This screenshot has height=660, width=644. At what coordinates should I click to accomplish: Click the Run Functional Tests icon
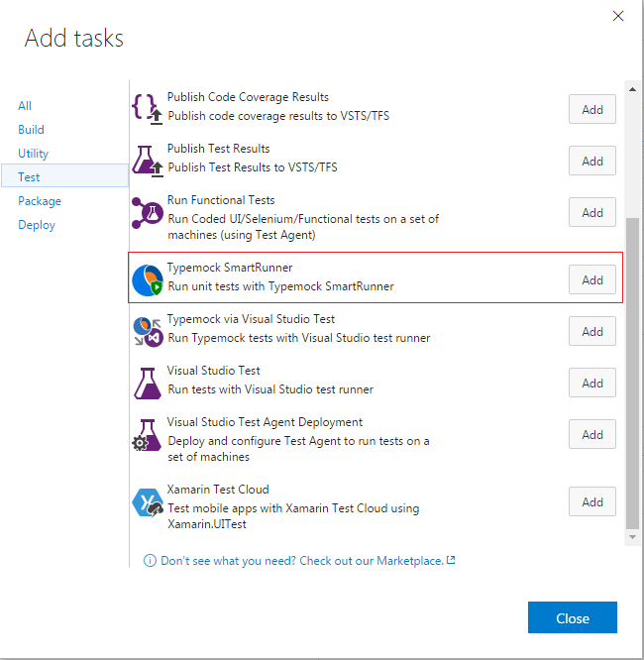coord(148,211)
